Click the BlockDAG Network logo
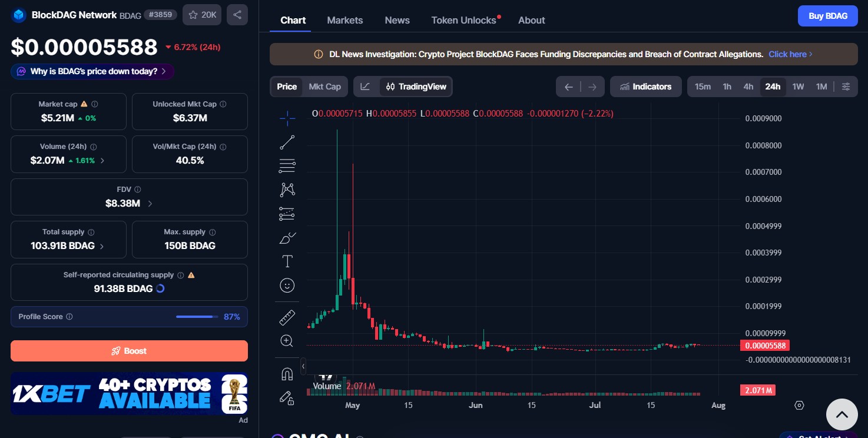 [19, 15]
